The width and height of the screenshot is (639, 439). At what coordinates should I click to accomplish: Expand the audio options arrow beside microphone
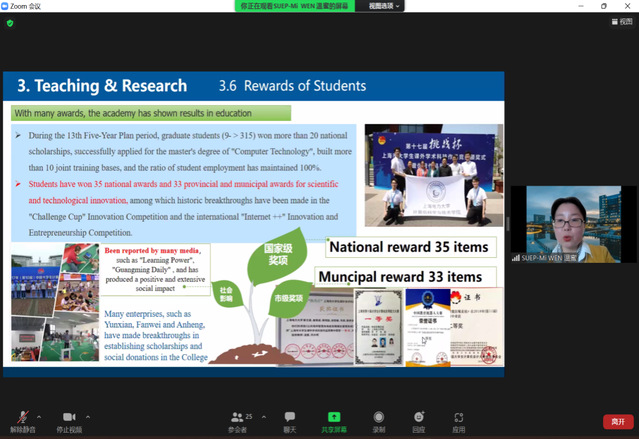click(40, 416)
